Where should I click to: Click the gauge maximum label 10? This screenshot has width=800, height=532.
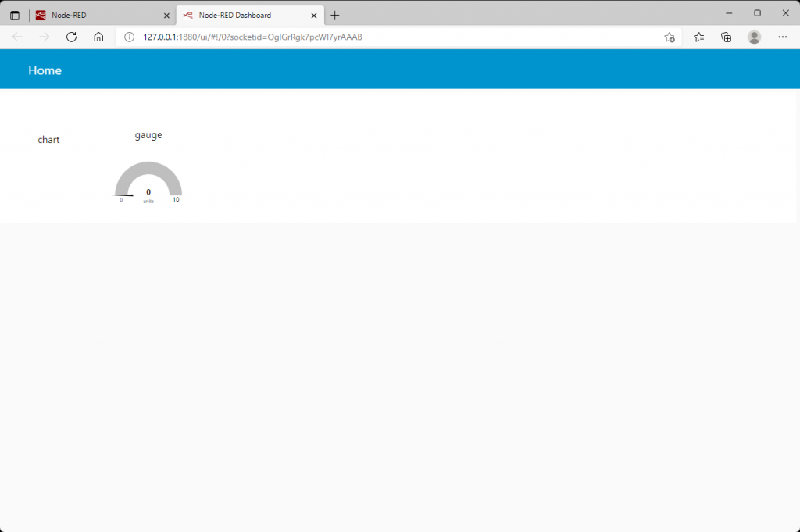click(x=176, y=199)
